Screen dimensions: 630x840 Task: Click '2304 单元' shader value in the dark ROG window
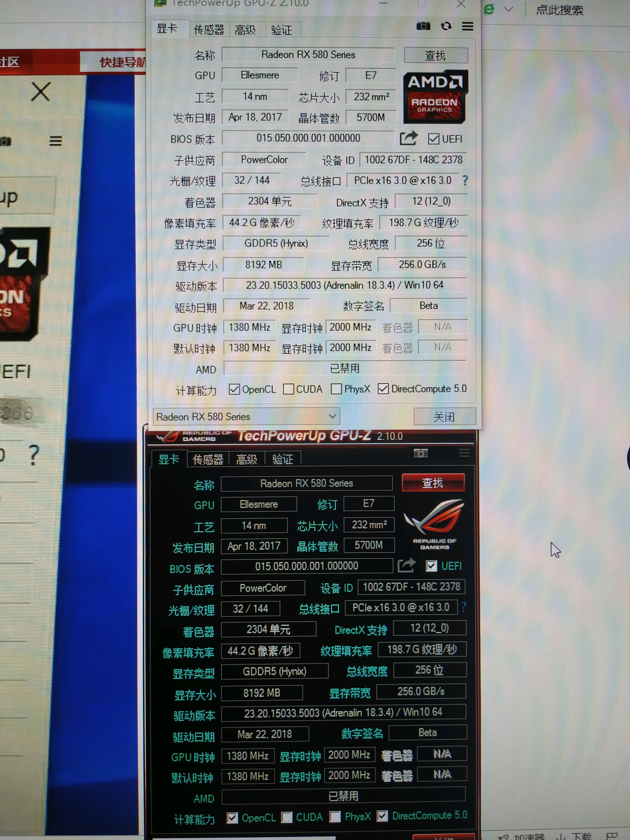pyautogui.click(x=268, y=629)
